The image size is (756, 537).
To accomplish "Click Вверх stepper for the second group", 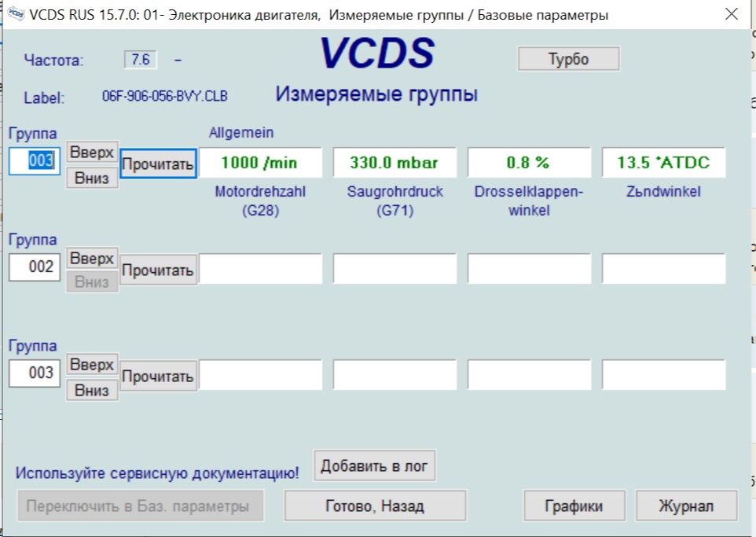I will click(92, 258).
